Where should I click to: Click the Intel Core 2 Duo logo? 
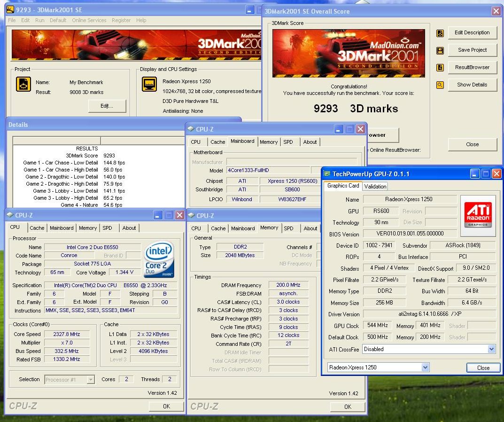click(159, 259)
